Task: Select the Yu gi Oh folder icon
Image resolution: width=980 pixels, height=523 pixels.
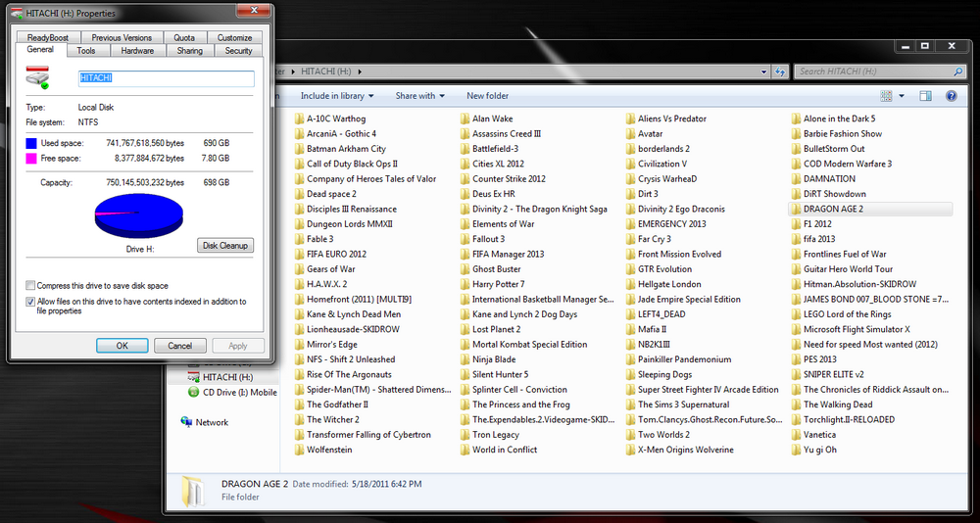Action: click(796, 450)
